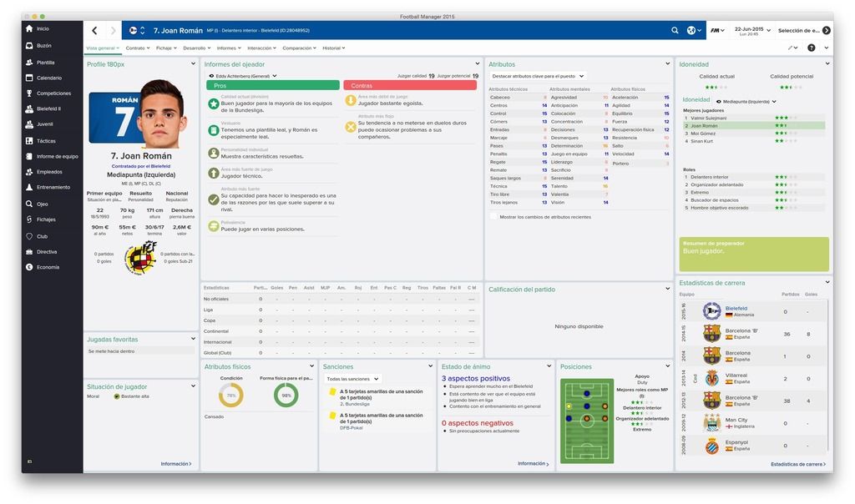The image size is (855, 504).
Task: Click Contratado por el Bielefeld link
Action: pos(141,166)
